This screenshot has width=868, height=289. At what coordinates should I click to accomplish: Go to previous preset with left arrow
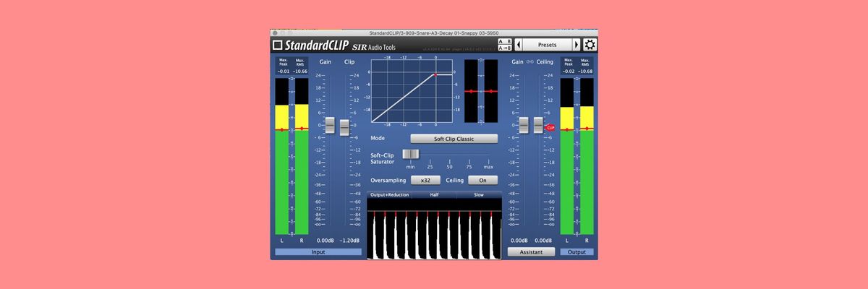tap(518, 45)
